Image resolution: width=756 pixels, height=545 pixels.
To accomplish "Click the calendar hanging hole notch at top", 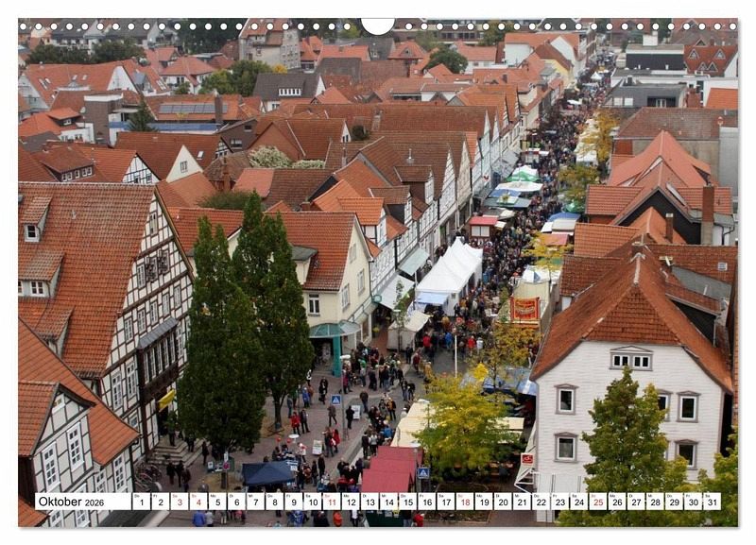I will tap(378, 25).
